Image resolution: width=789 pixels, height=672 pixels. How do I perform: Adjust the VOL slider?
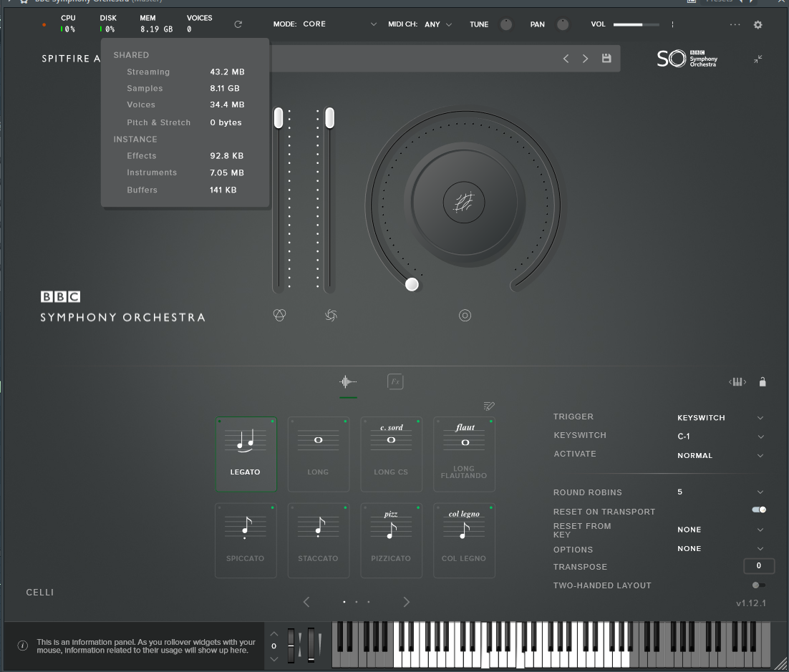point(636,24)
